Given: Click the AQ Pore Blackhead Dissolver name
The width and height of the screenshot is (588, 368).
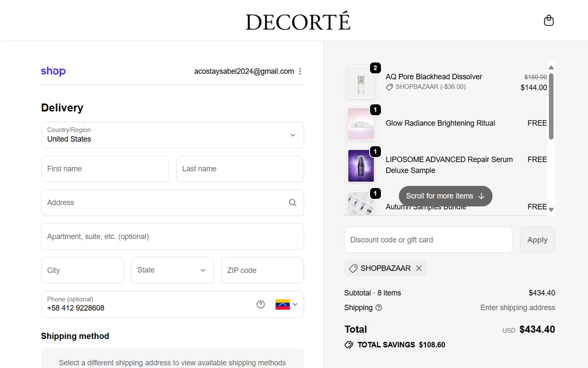Looking at the screenshot, I should [434, 77].
